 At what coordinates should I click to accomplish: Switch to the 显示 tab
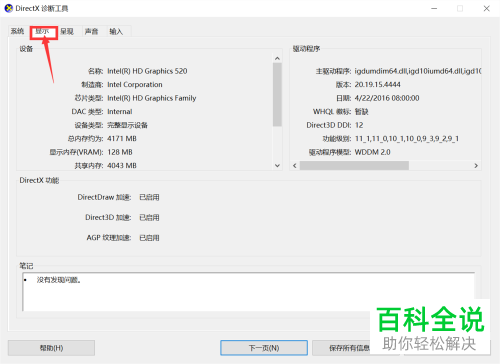tap(43, 31)
